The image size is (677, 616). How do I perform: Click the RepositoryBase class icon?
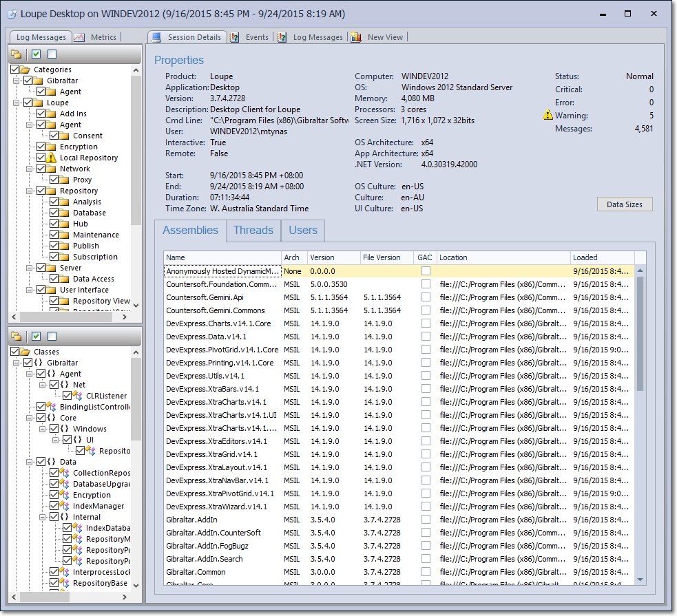pos(64,583)
